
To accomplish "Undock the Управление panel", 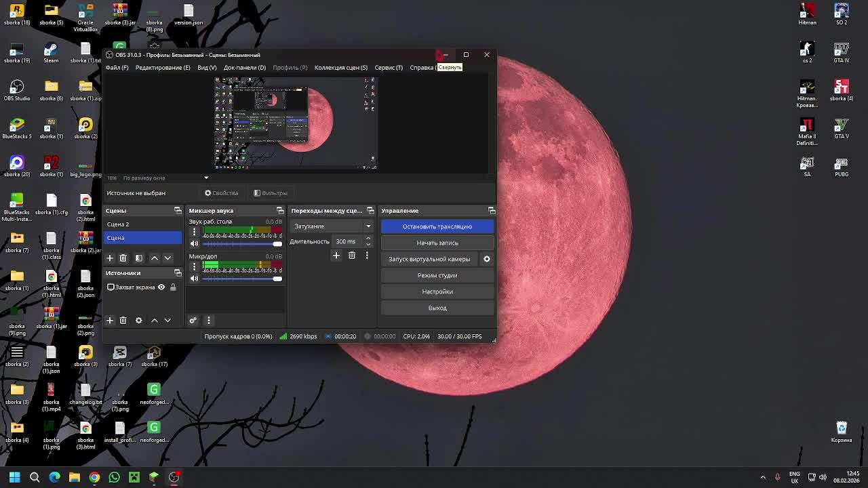I will (492, 211).
